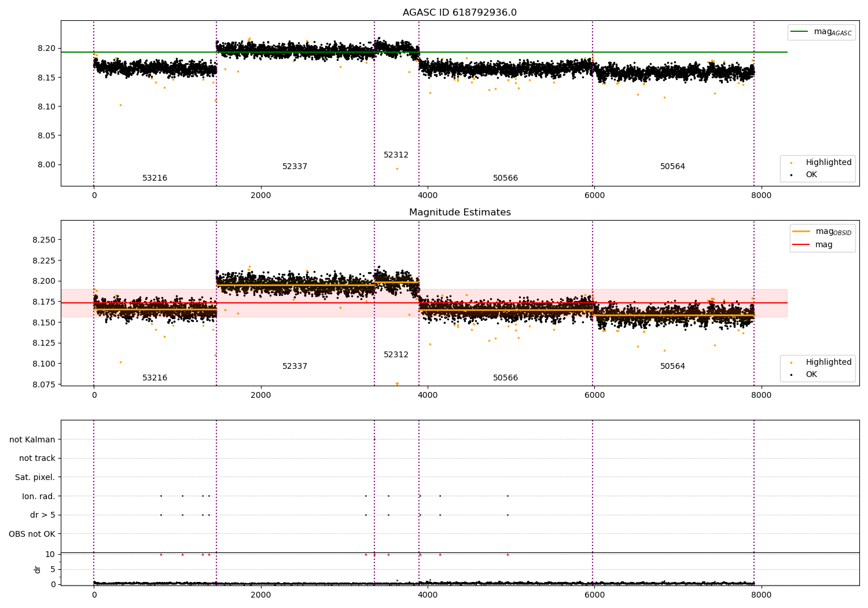The height and width of the screenshot is (608, 868).
Task: Click the 'not Kalman' axis label
Action: pyautogui.click(x=32, y=439)
